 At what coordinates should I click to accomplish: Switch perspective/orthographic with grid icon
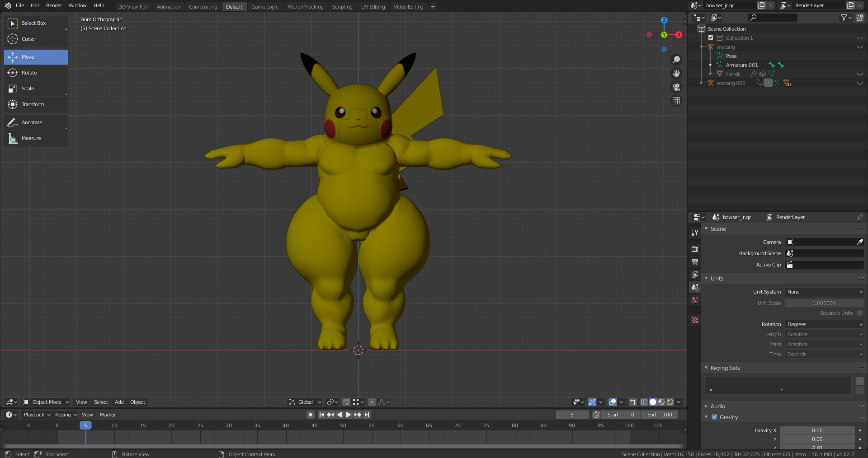pos(676,101)
